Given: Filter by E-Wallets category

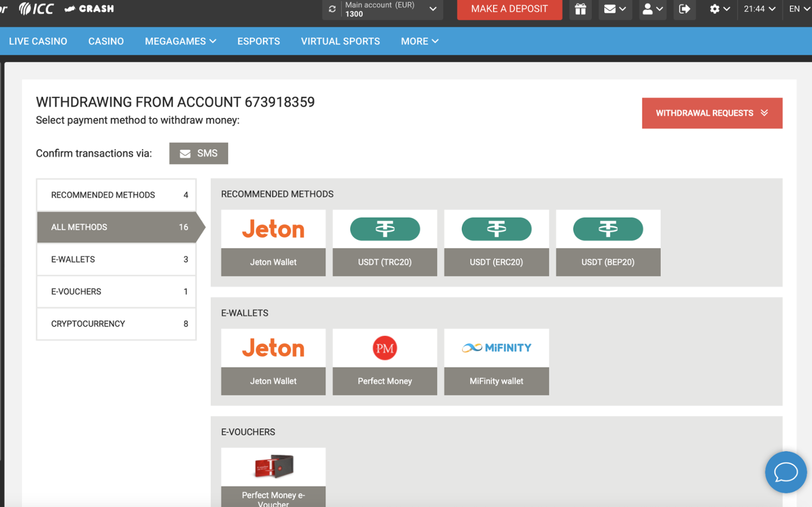Looking at the screenshot, I should 116,259.
